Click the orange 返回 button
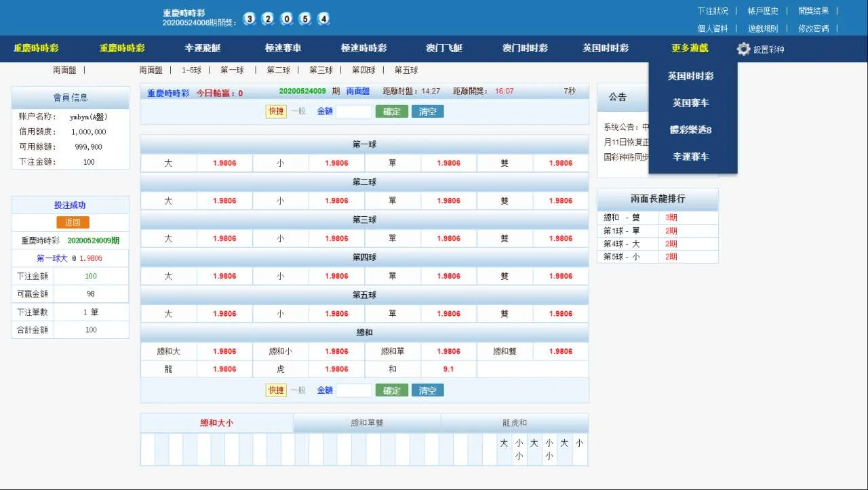This screenshot has width=868, height=490. click(x=73, y=222)
